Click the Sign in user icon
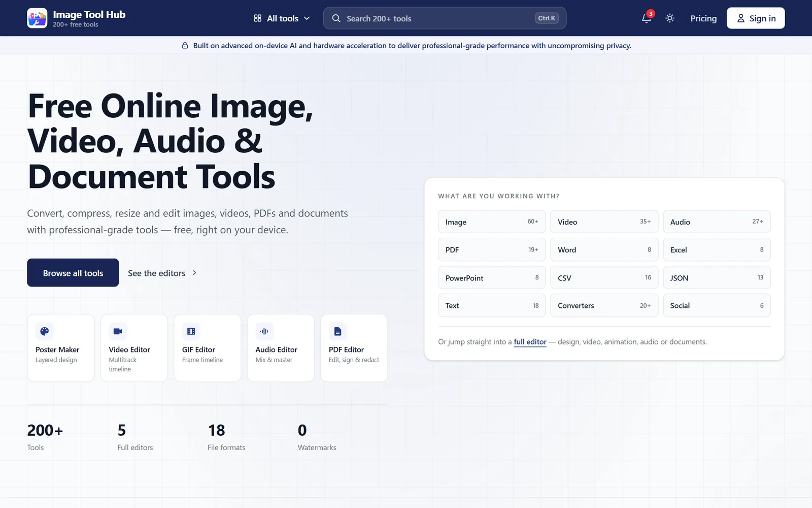 pos(740,18)
